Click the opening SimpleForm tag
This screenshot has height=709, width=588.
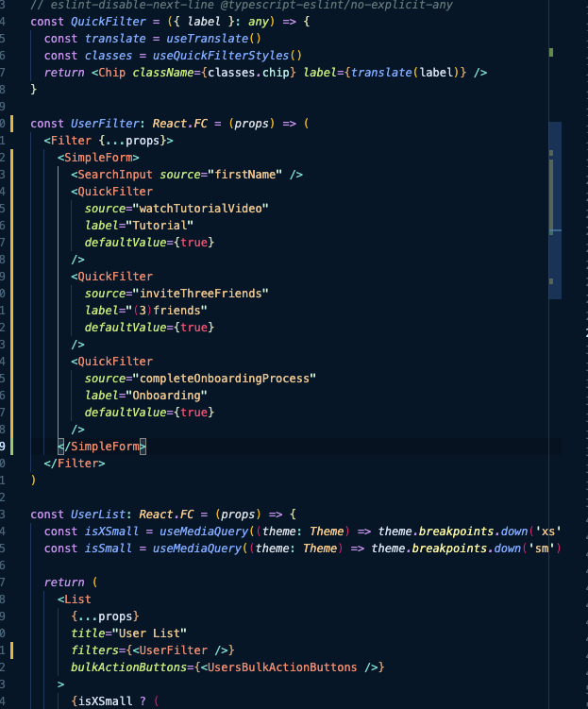[x=98, y=158]
